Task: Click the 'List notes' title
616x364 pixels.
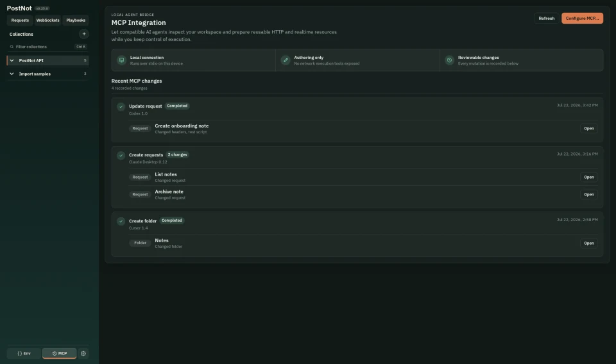Action: point(166,174)
